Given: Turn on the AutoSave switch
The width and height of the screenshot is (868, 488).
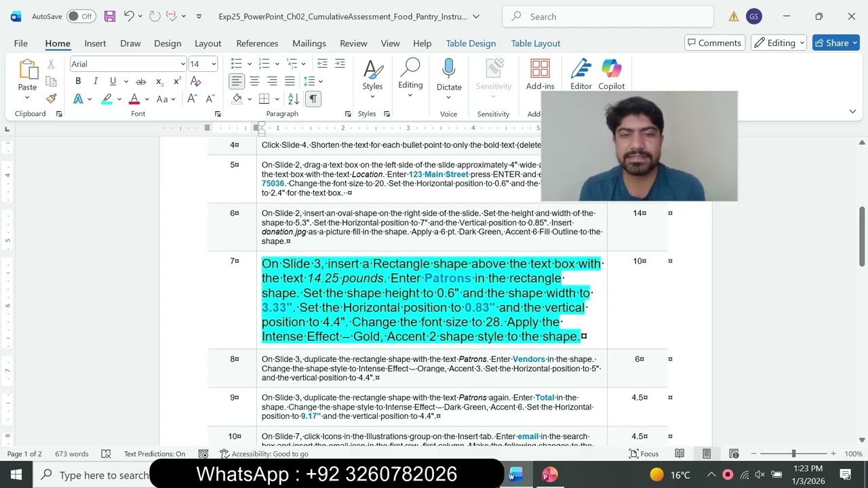Looking at the screenshot, I should point(81,16).
